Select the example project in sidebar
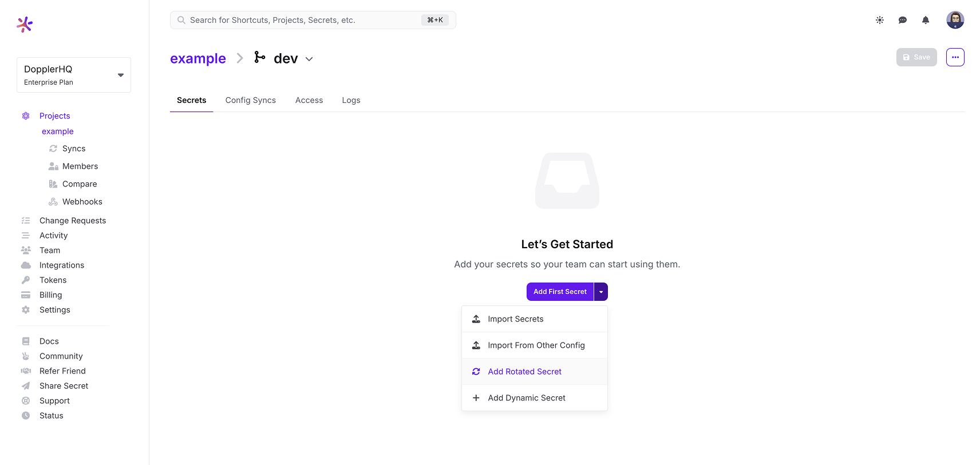This screenshot has height=465, width=980. [x=58, y=132]
